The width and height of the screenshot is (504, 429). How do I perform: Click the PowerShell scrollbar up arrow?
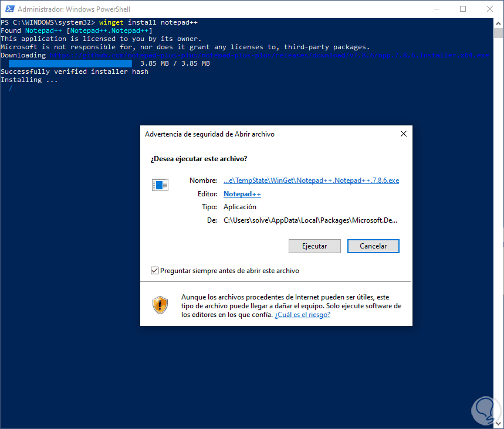pyautogui.click(x=498, y=23)
